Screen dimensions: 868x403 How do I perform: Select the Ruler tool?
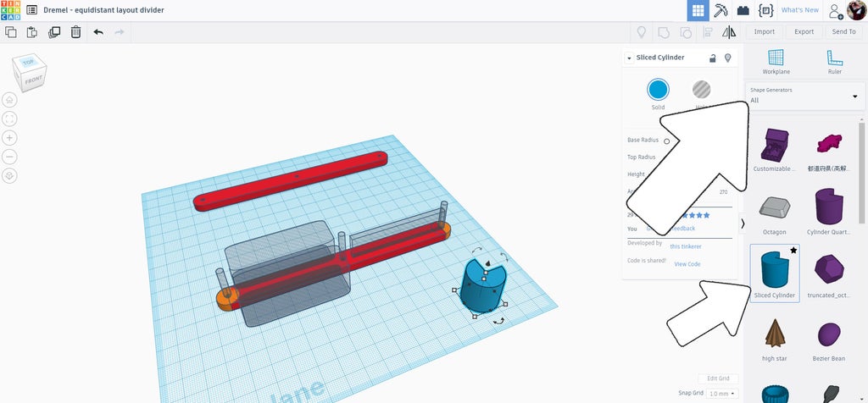[x=835, y=61]
